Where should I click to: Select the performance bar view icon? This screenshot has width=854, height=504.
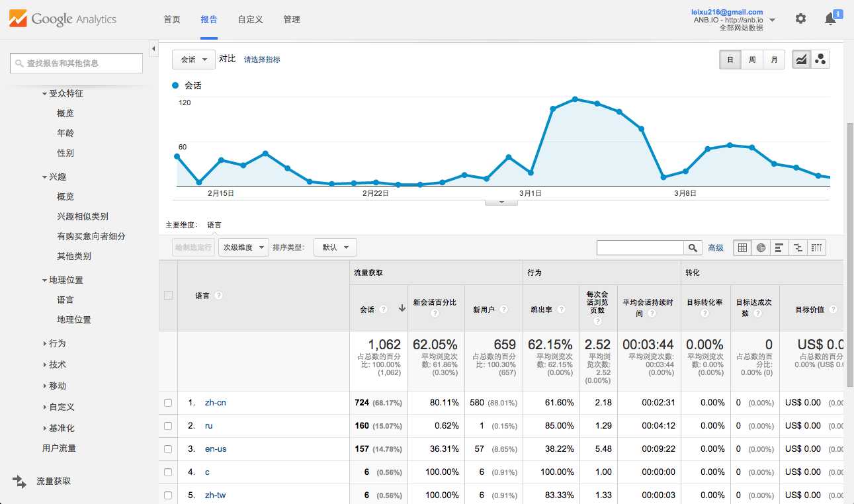[779, 248]
